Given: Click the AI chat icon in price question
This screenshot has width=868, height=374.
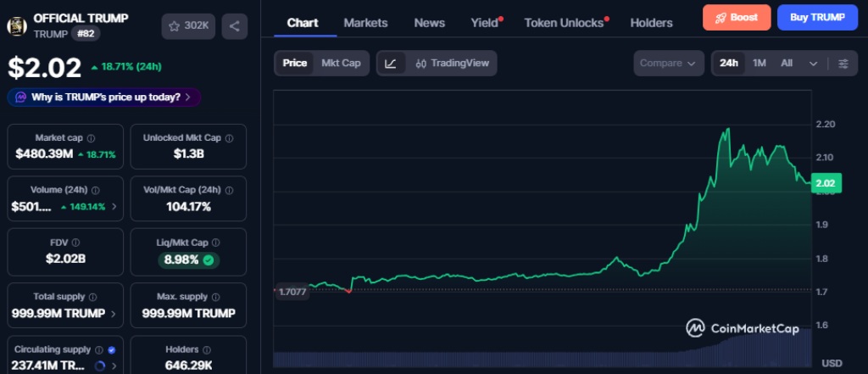Looking at the screenshot, I should pos(21,98).
